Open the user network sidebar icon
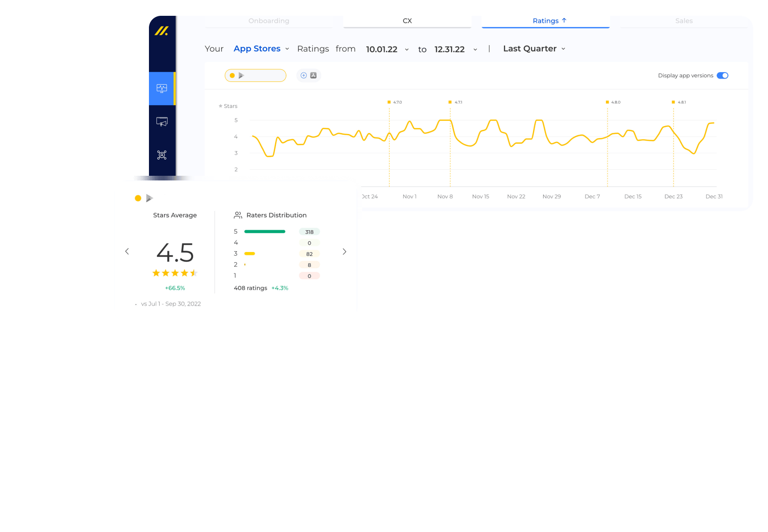 click(x=162, y=155)
